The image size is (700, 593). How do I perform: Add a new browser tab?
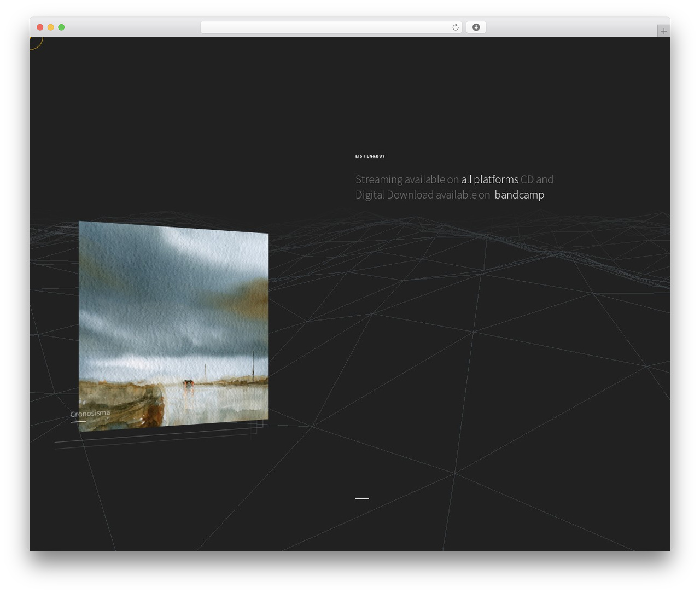[x=663, y=31]
